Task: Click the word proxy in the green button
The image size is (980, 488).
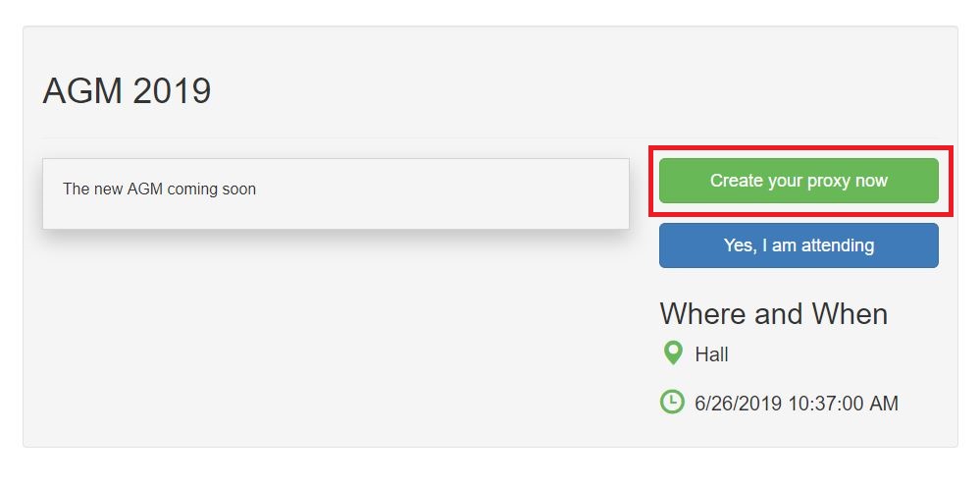Action: pos(803,181)
